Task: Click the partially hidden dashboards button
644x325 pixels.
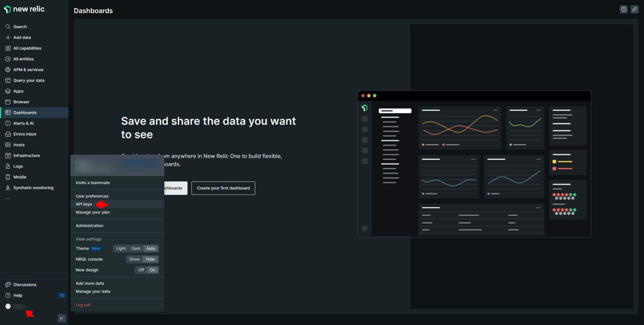Action: pyautogui.click(x=176, y=188)
